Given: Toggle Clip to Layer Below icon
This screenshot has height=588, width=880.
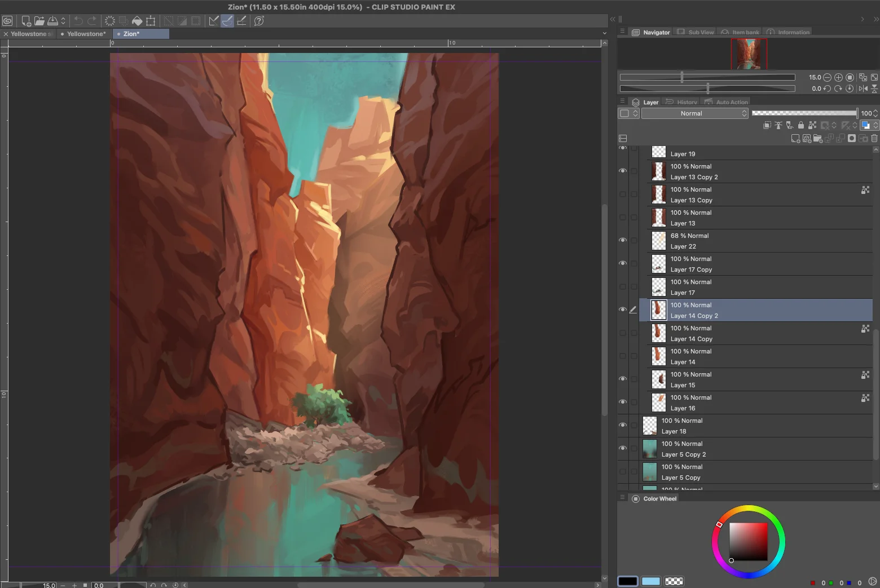Looking at the screenshot, I should [x=767, y=125].
